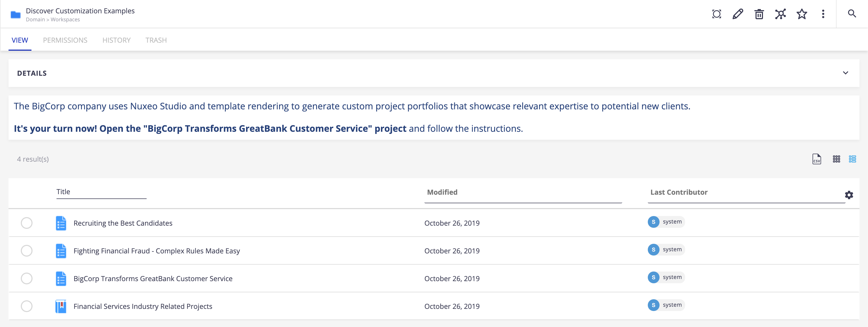Open the HISTORY tab
The height and width of the screenshot is (327, 868).
116,40
